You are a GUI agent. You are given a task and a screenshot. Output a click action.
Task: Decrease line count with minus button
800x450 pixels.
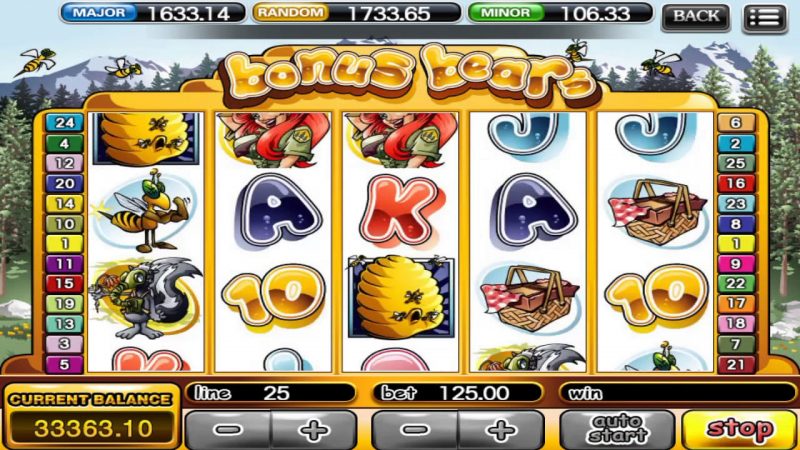coord(228,430)
